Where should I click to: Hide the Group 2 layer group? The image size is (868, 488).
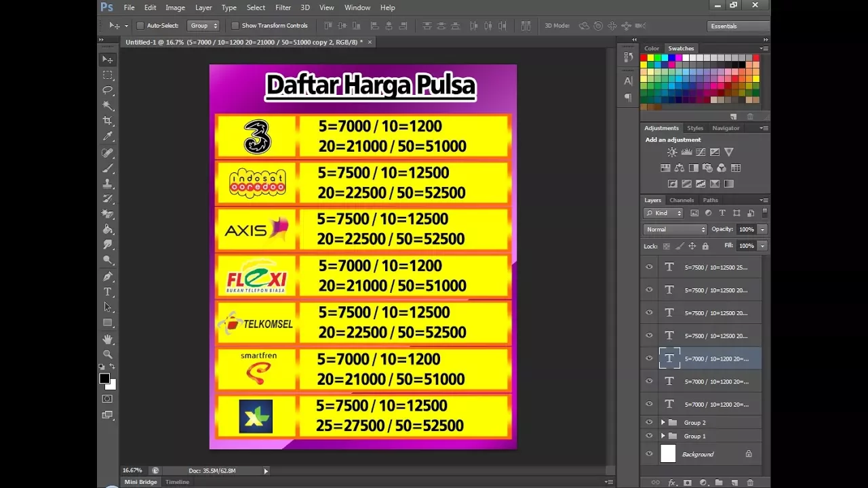(x=649, y=422)
